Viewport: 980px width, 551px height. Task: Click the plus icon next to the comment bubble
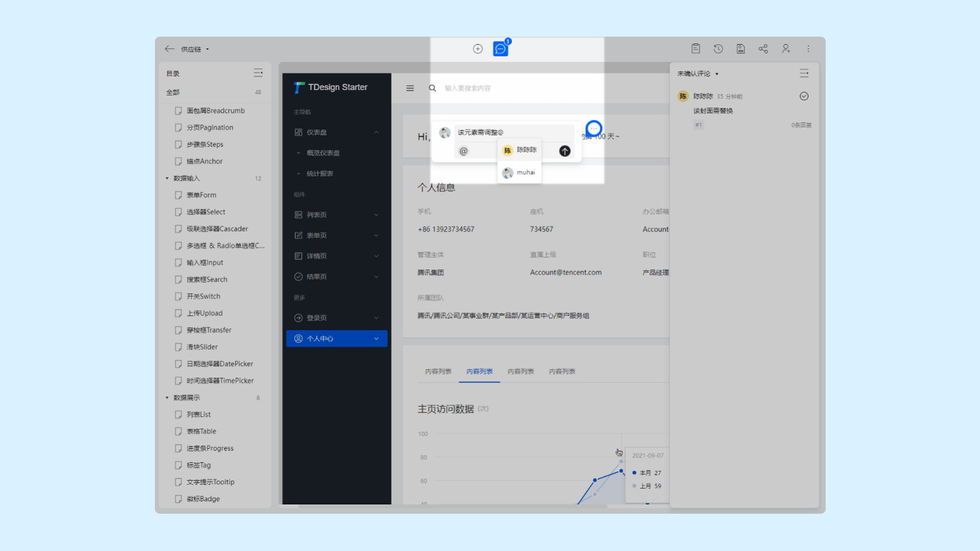click(478, 48)
